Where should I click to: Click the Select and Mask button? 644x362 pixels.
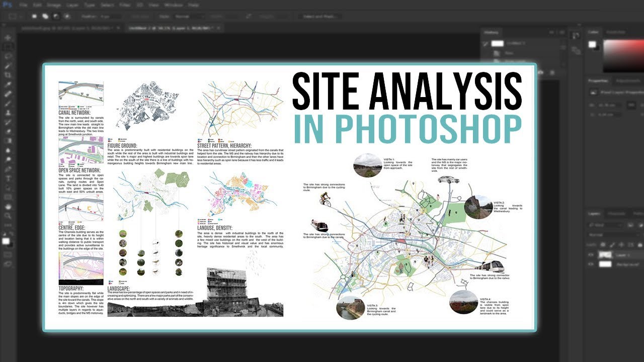pos(319,15)
